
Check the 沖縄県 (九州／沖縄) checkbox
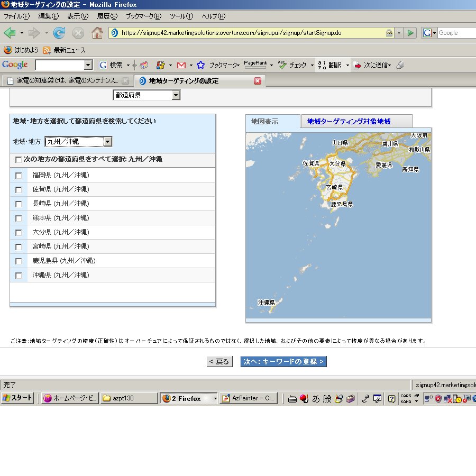tap(19, 276)
